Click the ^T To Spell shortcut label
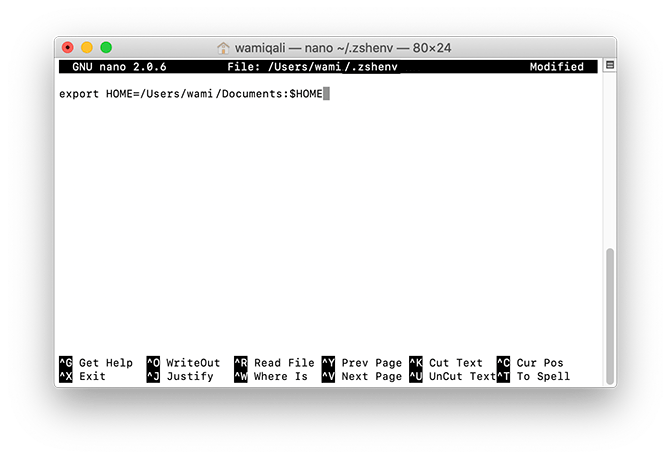 [533, 376]
